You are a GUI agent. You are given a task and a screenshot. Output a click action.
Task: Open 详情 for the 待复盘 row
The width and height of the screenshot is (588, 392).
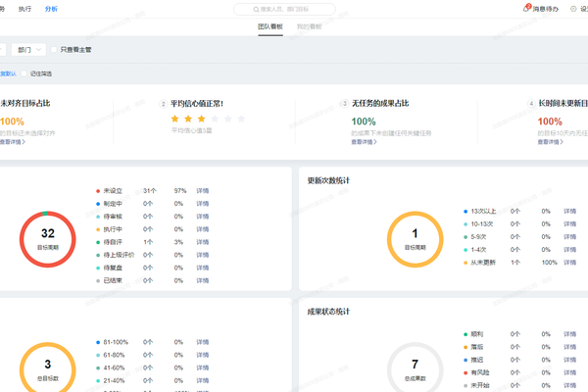click(x=203, y=268)
